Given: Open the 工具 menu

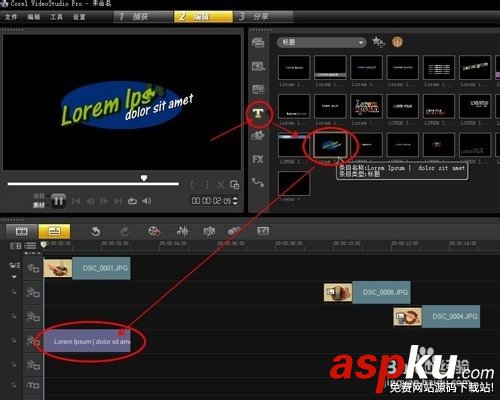Looking at the screenshot, I should 56,17.
